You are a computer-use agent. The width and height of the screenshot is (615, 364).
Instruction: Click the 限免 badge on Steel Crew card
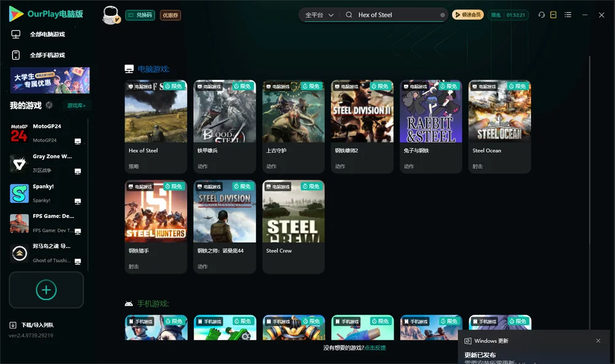[x=311, y=186]
